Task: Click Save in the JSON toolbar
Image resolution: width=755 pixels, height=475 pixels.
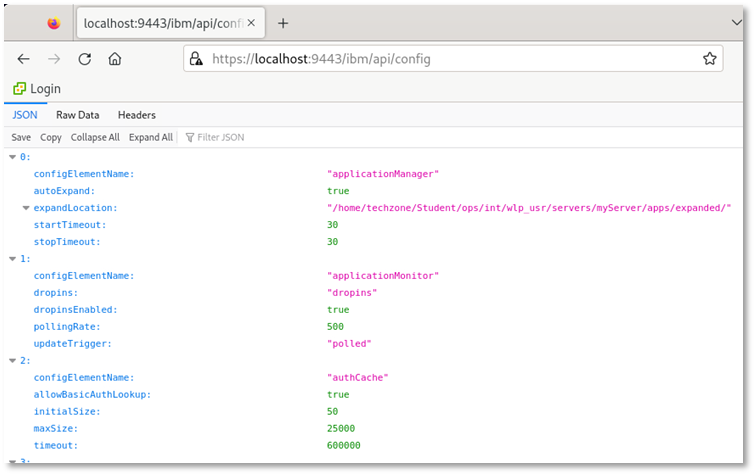Action: [x=21, y=137]
